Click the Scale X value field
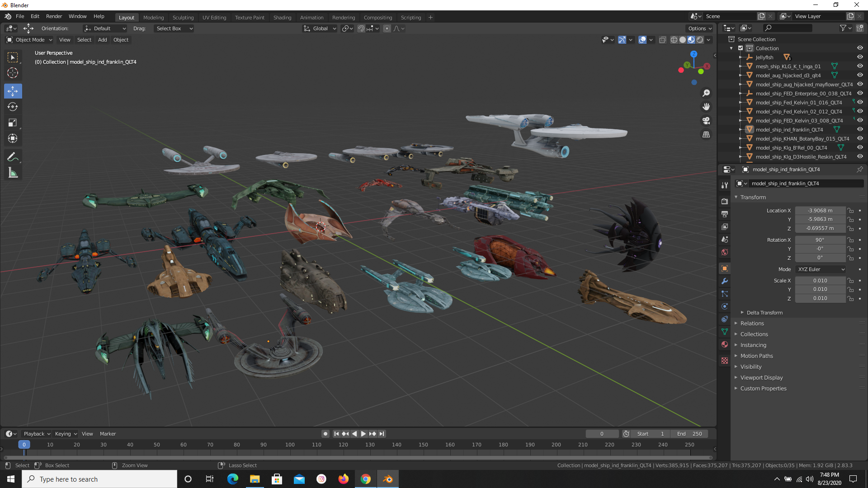868x488 pixels. pyautogui.click(x=820, y=281)
